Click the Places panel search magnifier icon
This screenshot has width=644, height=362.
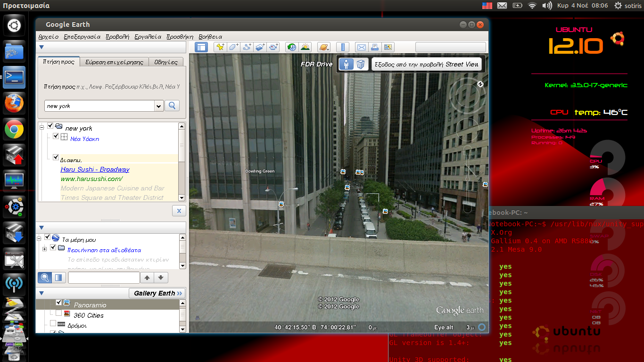(x=45, y=278)
